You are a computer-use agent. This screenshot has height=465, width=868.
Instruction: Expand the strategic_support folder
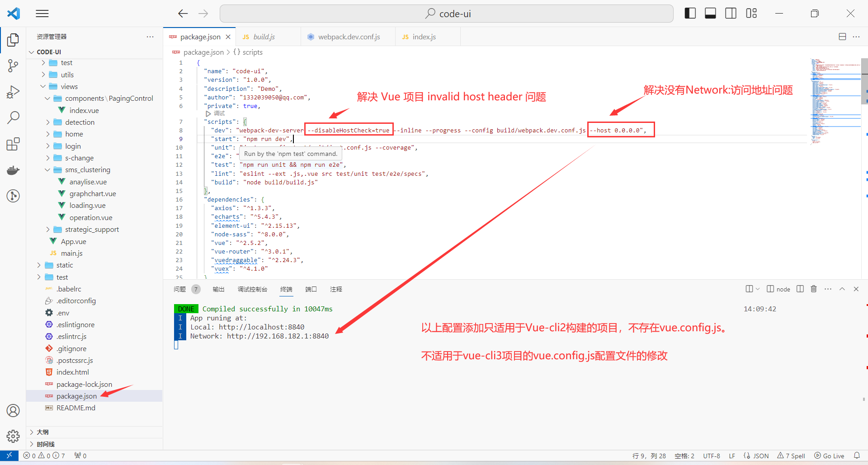click(x=48, y=229)
